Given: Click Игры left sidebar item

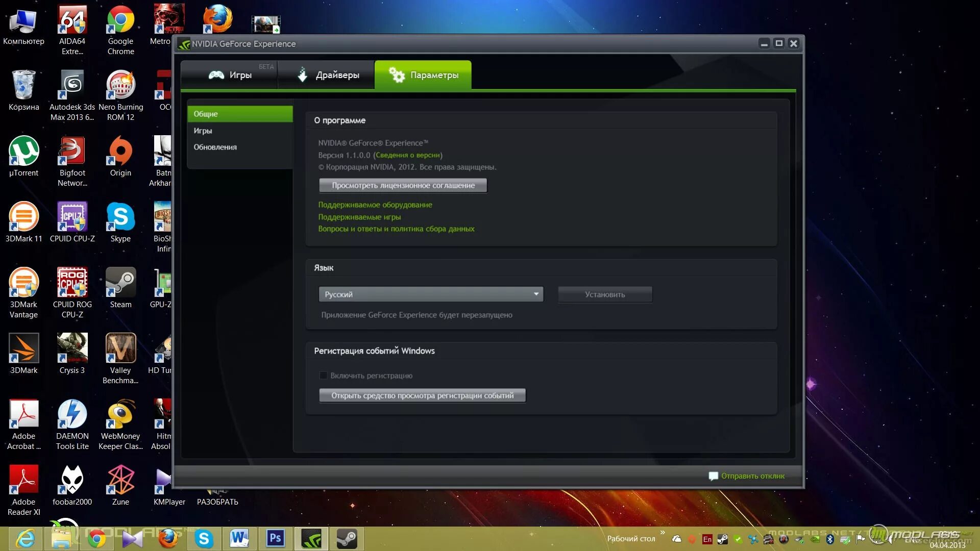Looking at the screenshot, I should 203,131.
